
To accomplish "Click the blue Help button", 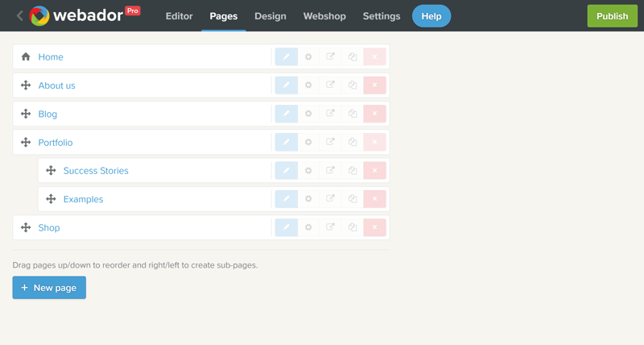I will pos(431,16).
